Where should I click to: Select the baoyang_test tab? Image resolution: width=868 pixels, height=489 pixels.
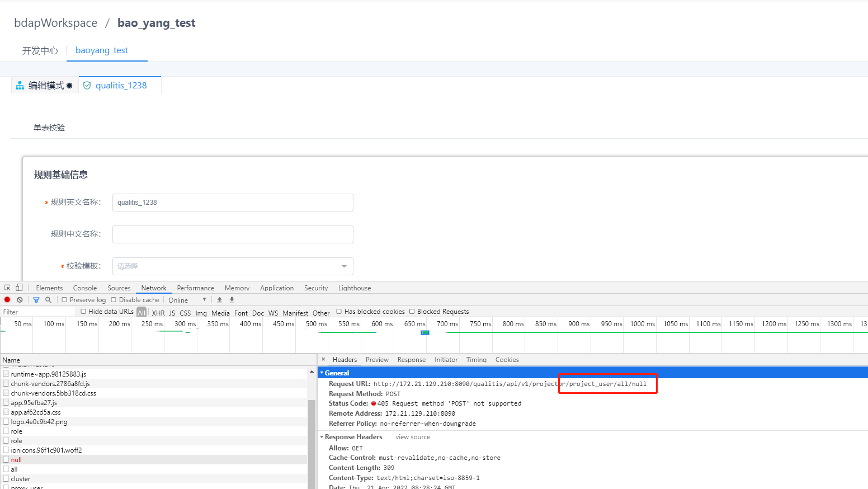[x=102, y=50]
